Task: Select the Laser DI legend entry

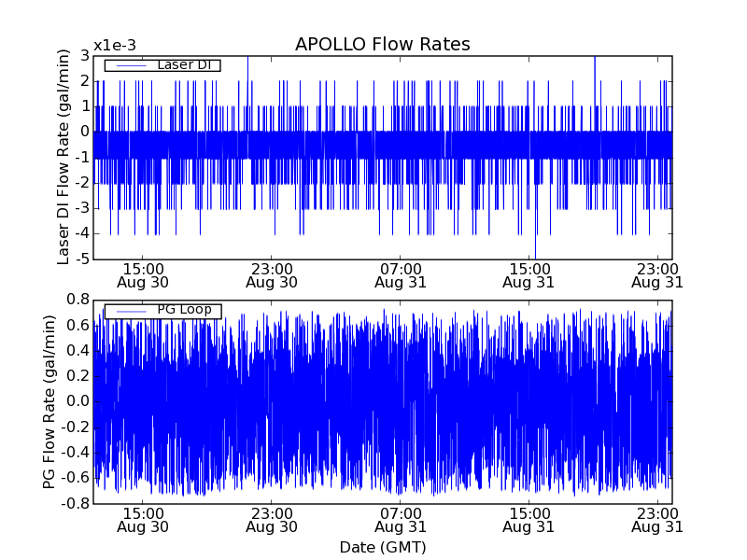Action: click(x=183, y=64)
